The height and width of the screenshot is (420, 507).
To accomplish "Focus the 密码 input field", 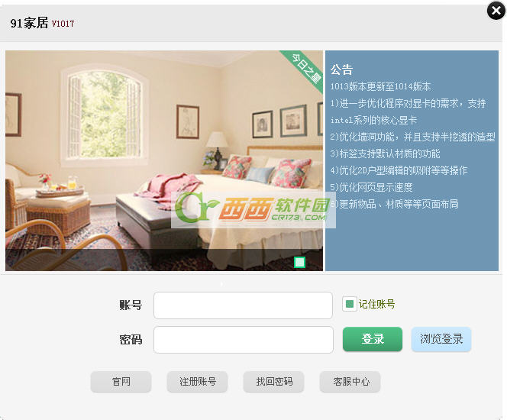I will pyautogui.click(x=244, y=340).
